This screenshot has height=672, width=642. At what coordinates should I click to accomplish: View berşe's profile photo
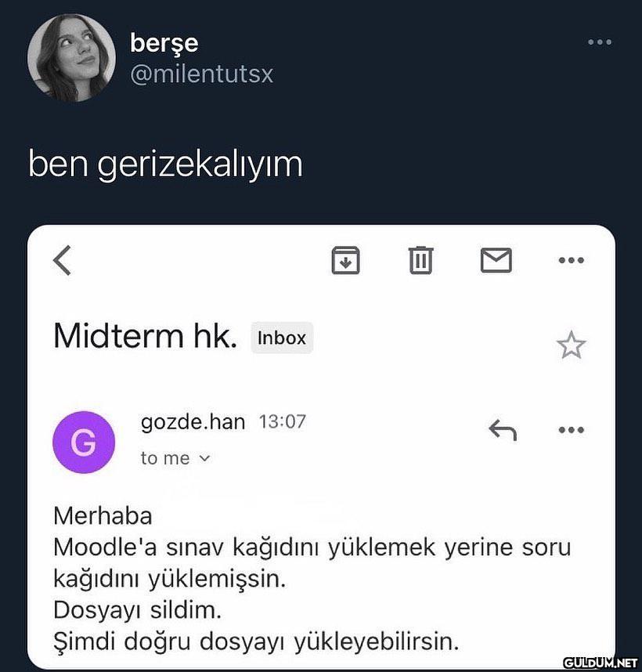(71, 57)
